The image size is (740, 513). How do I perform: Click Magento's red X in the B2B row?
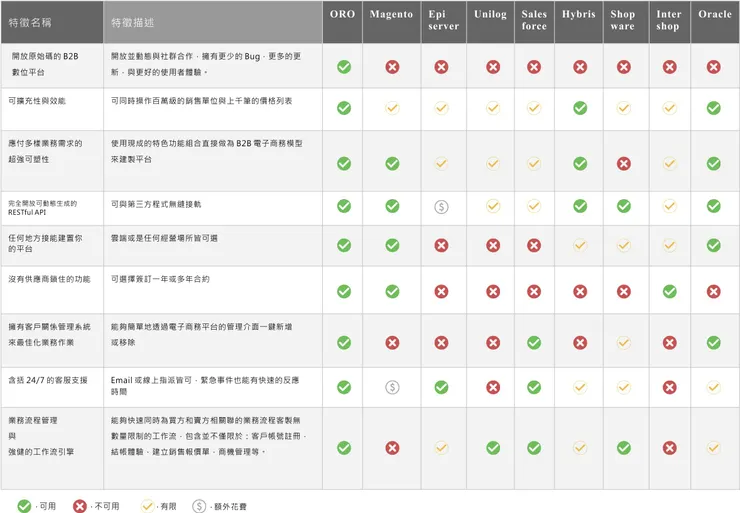click(392, 67)
